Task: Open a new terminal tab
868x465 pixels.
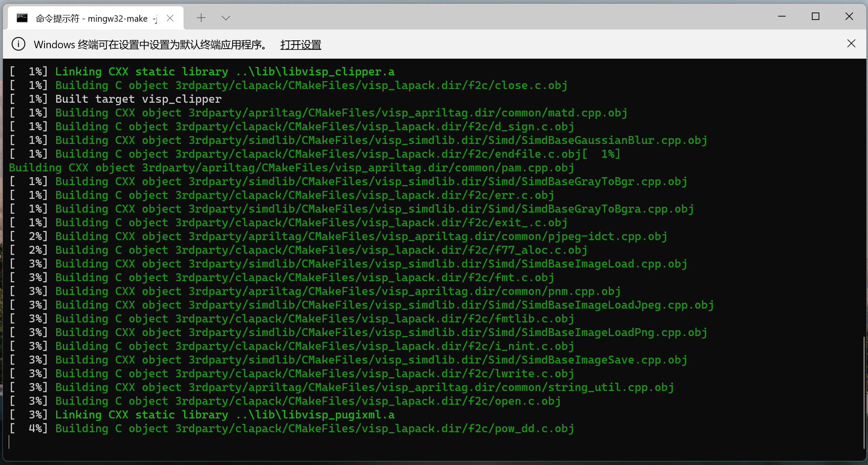Action: 201,18
